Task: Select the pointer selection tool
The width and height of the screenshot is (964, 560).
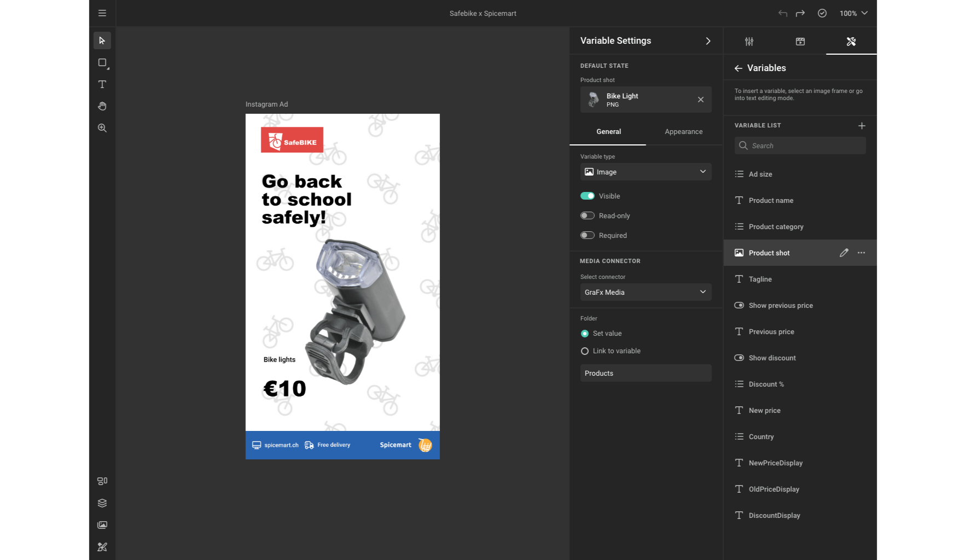Action: coord(102,40)
